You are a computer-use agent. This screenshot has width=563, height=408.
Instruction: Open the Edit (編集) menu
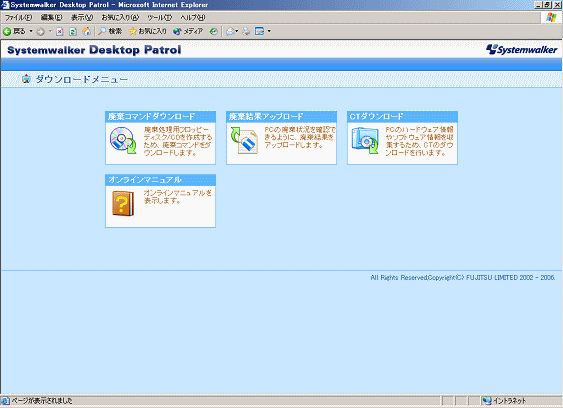(51, 17)
